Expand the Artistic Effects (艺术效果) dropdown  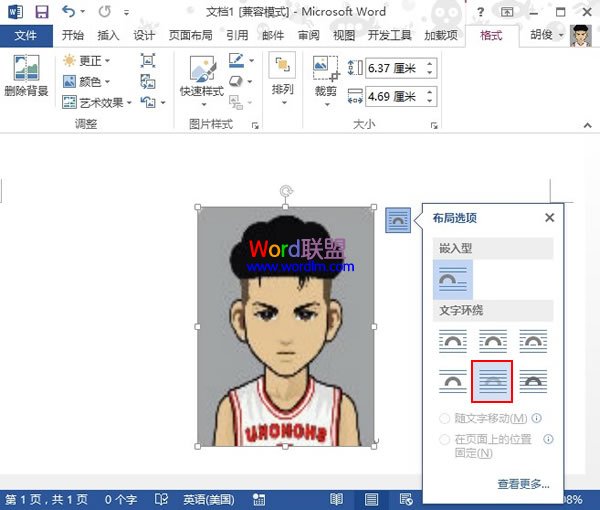tap(97, 102)
